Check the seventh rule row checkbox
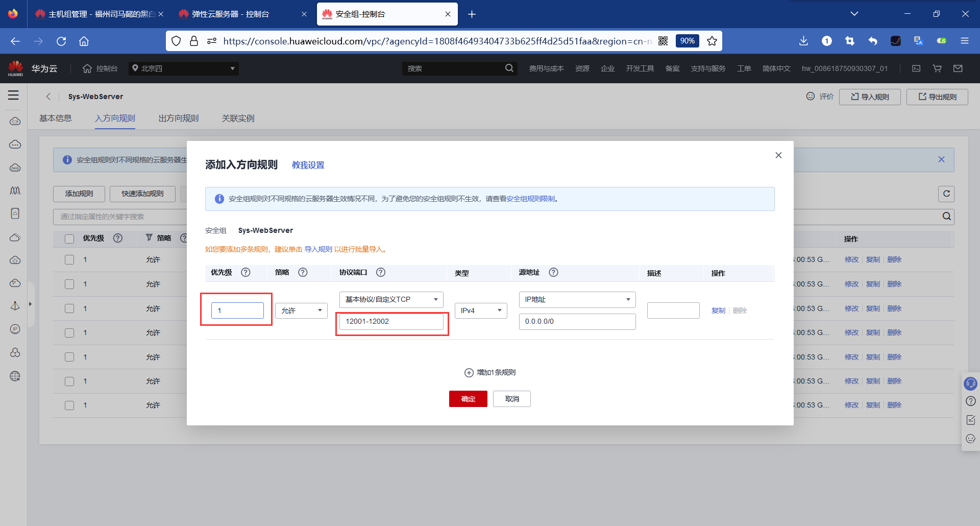 (69, 405)
